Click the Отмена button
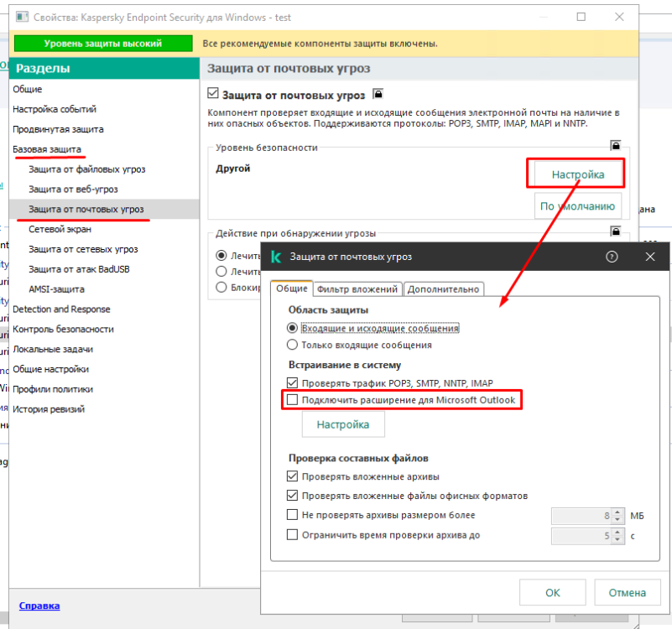Screen dimensions: 672x629 point(628,593)
